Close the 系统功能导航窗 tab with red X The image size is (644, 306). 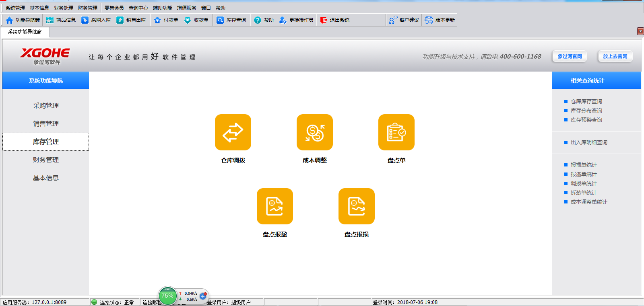(640, 31)
